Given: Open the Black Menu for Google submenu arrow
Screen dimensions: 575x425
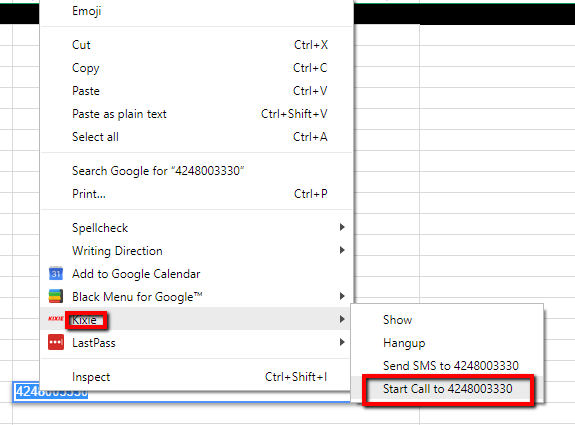Looking at the screenshot, I should [342, 296].
